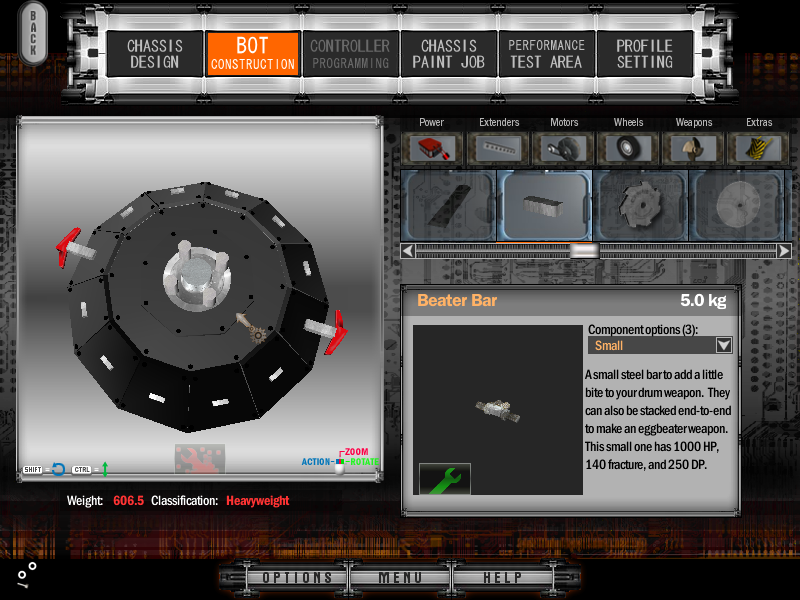Choose the Wheels category tire icon

point(628,148)
